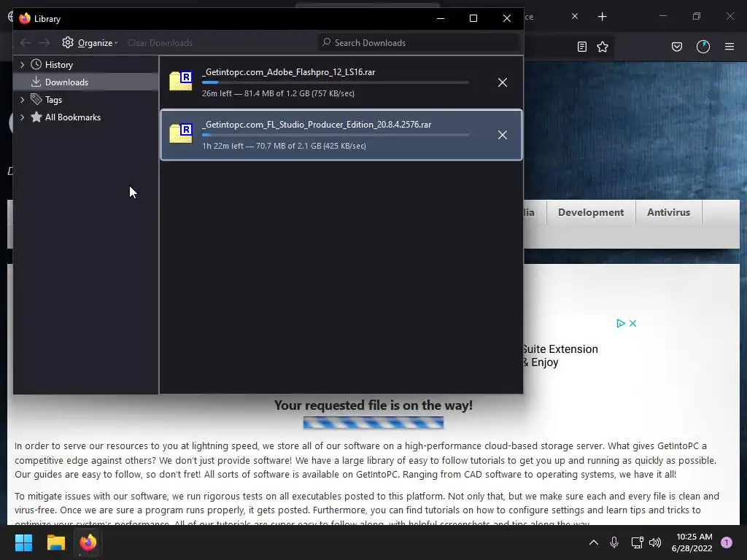Click the FL_Studio rar file icon
Screen dimensions: 747x560
[181, 133]
